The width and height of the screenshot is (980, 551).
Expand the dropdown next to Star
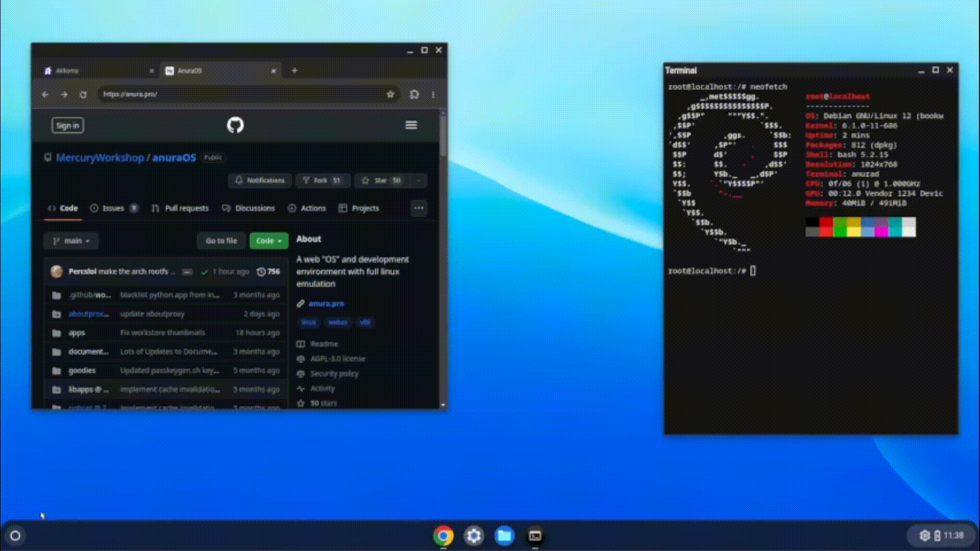(x=419, y=181)
